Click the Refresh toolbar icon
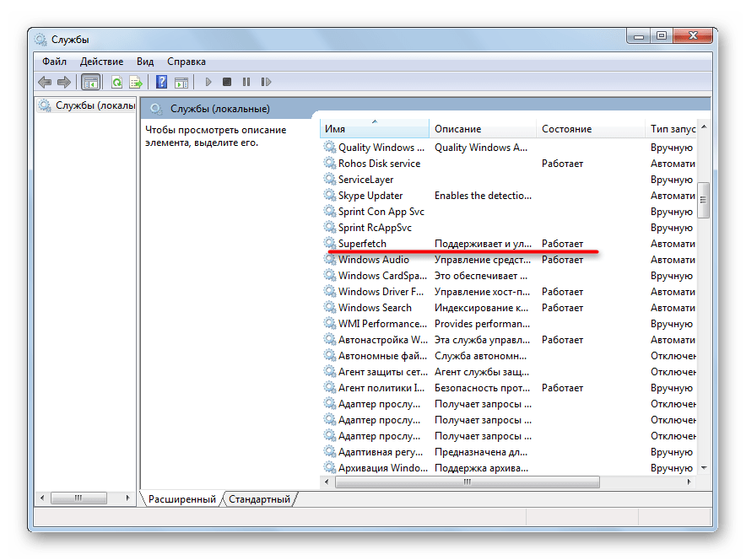746x560 pixels. (x=116, y=82)
